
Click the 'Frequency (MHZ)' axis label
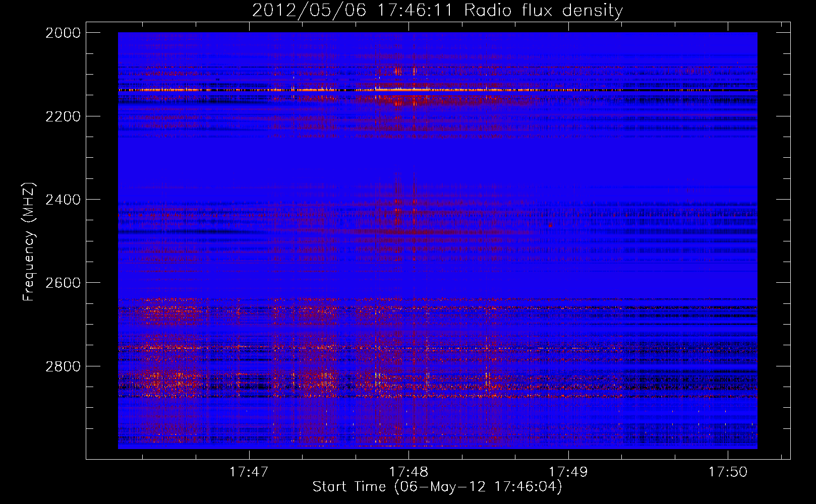point(29,242)
